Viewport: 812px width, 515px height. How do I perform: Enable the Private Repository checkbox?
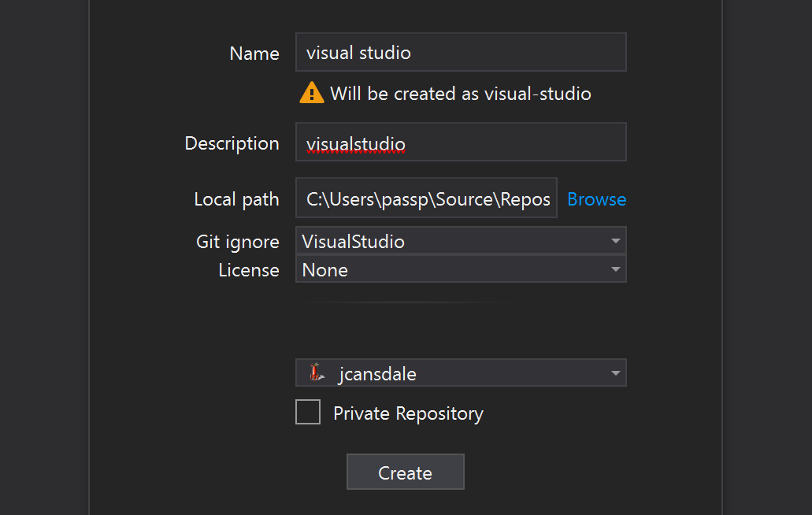(308, 412)
